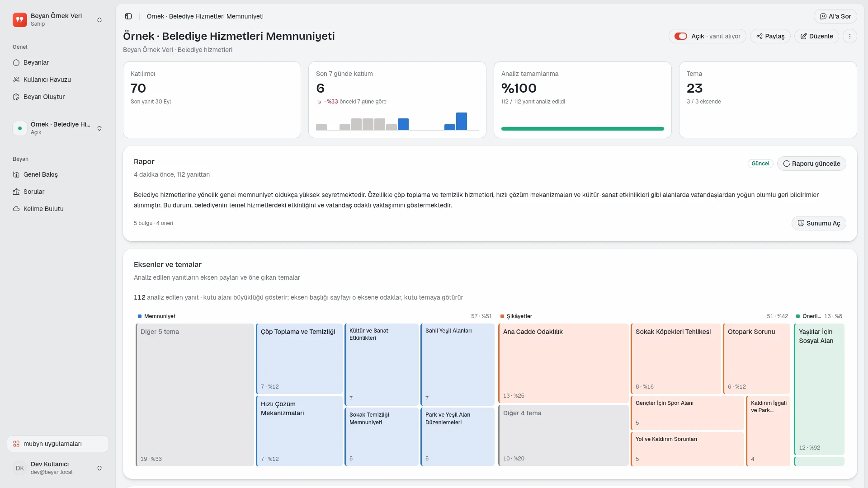Toggle the Açık · yanıt alıyor switch
This screenshot has width=868, height=488.
(x=680, y=36)
